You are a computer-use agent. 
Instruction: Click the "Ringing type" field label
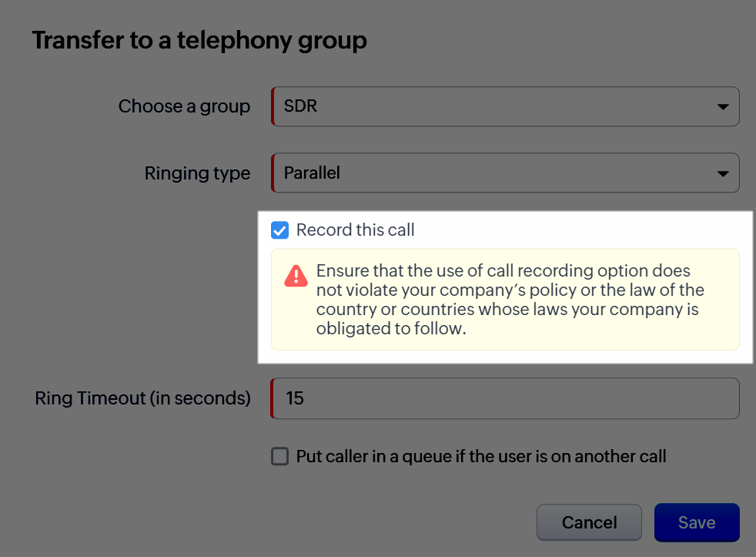tap(197, 173)
